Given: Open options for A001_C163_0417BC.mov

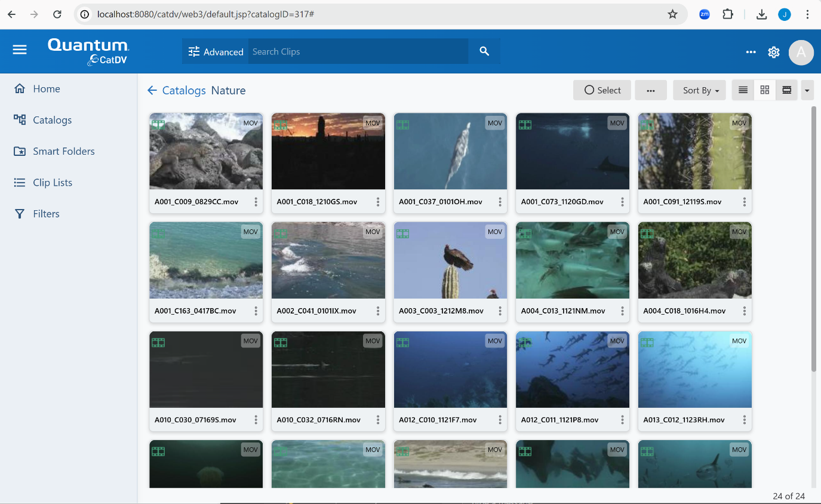Looking at the screenshot, I should (x=256, y=311).
